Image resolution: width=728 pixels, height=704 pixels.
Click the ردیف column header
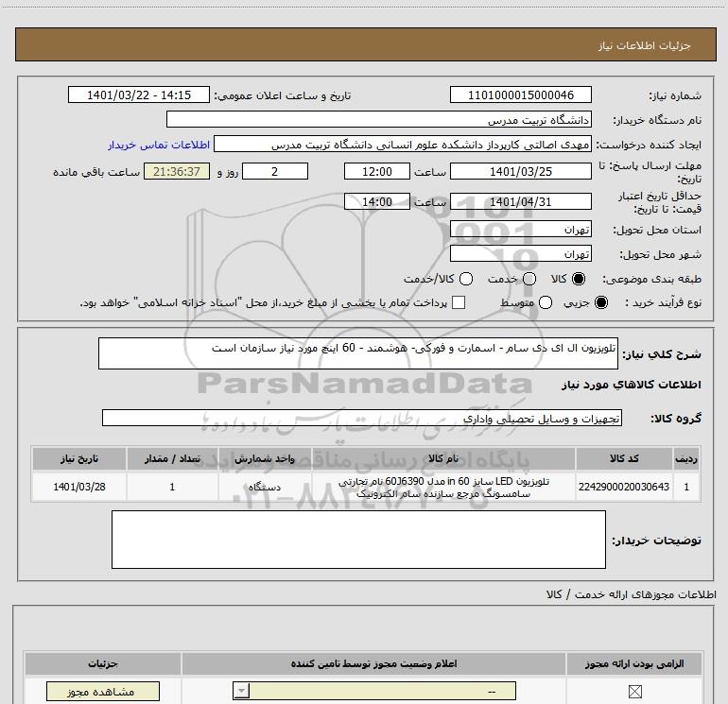click(x=686, y=459)
